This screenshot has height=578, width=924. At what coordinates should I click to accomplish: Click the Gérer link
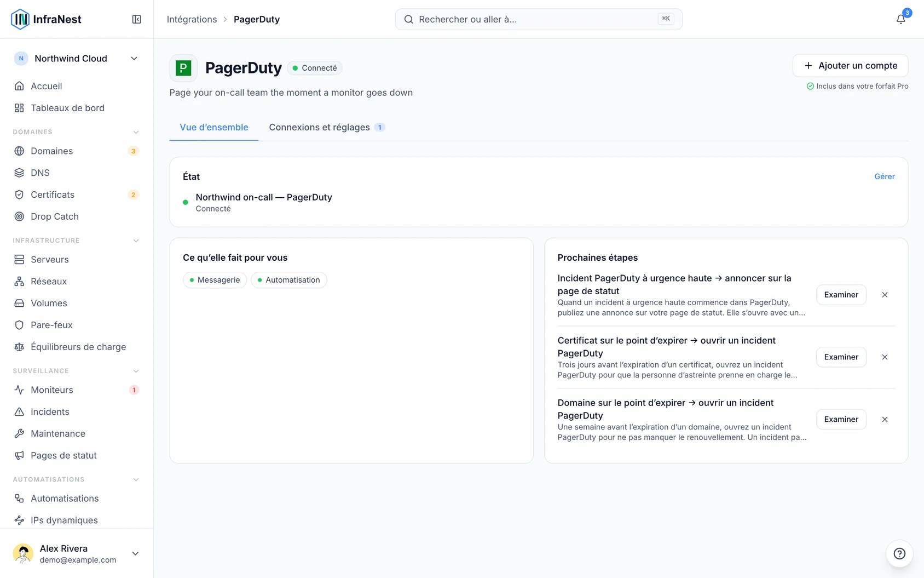[885, 176]
